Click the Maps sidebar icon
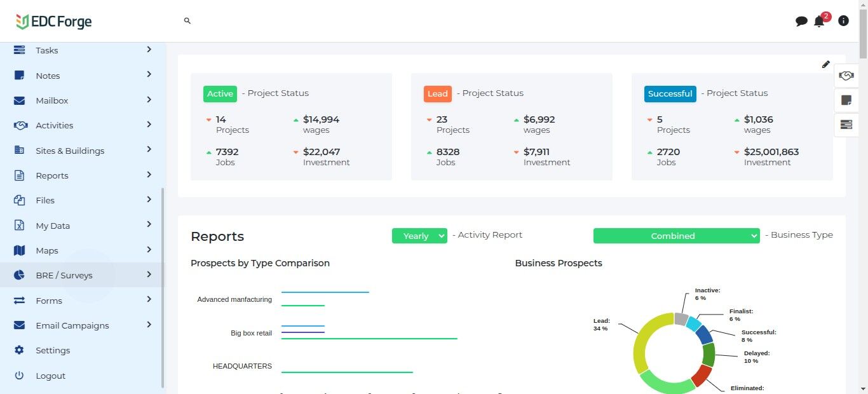This screenshot has height=394, width=868. (20, 250)
